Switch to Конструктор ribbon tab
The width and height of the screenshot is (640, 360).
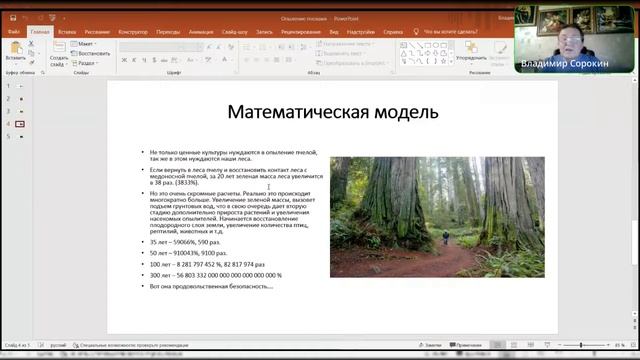tap(133, 32)
